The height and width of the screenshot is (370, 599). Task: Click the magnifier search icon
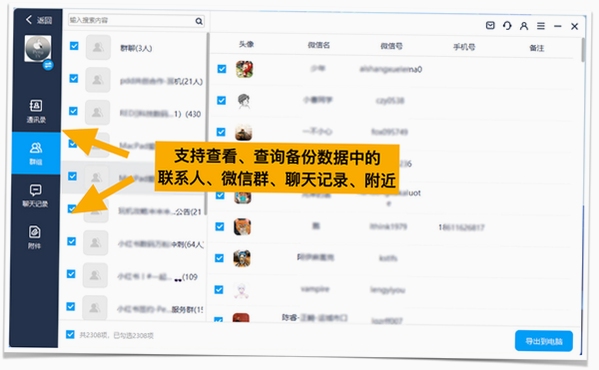click(x=199, y=21)
